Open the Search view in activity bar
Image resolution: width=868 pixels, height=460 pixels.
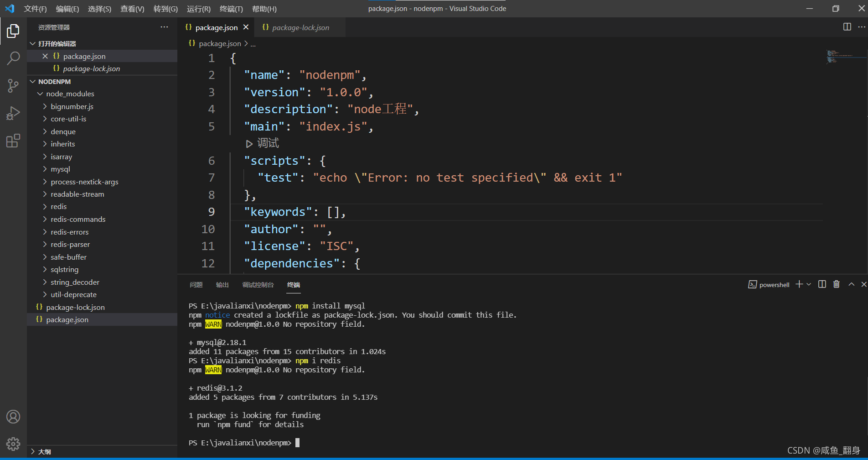pos(13,58)
